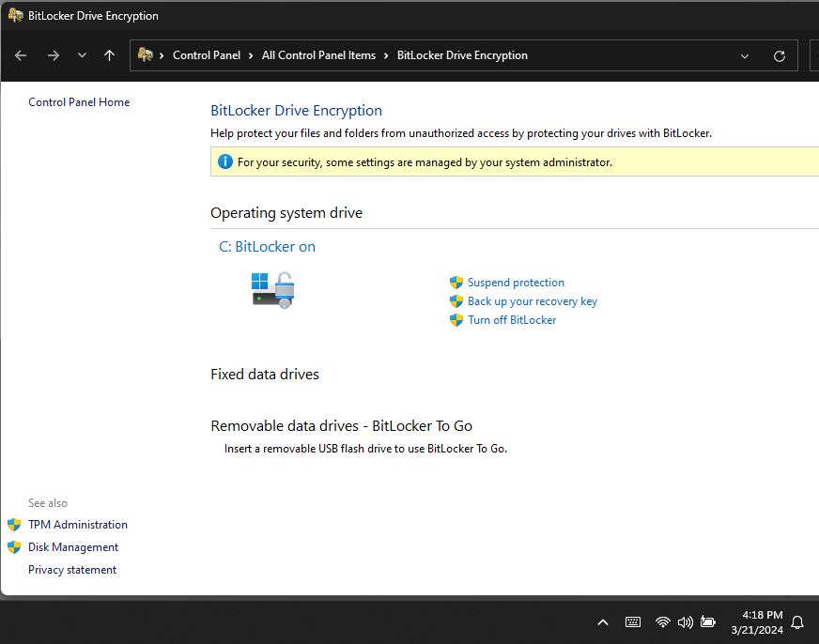This screenshot has width=819, height=644.
Task: Open Wi-Fi network flyout
Action: tap(662, 622)
